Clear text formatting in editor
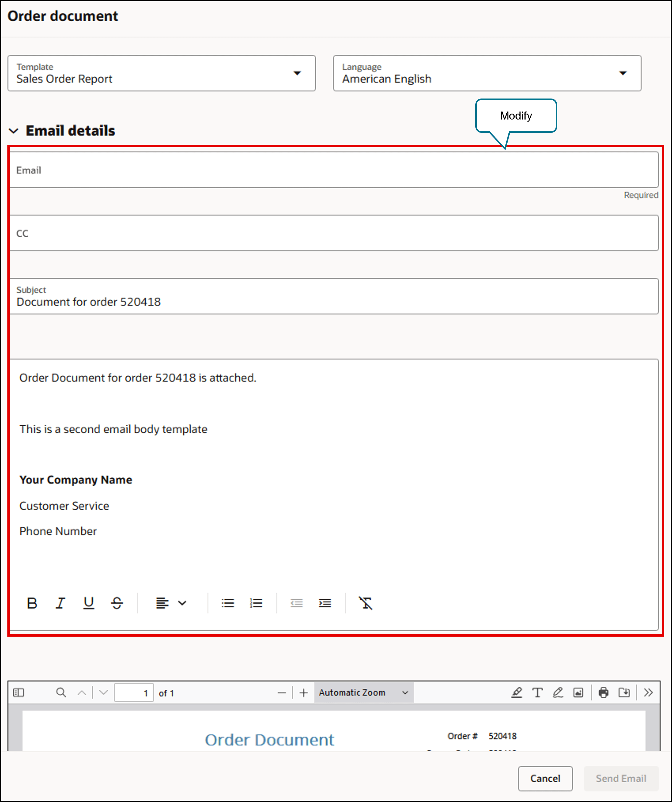Viewport: 672px width, 802px height. (x=365, y=603)
